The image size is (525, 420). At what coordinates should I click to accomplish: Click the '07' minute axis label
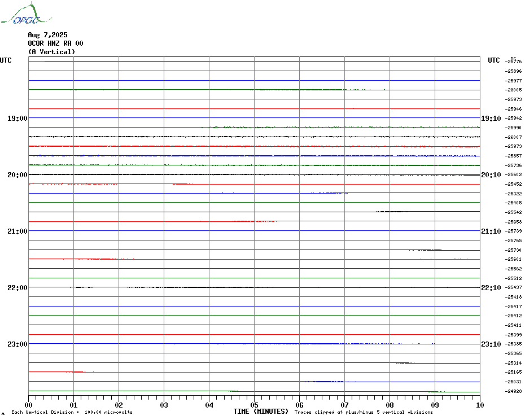point(344,405)
